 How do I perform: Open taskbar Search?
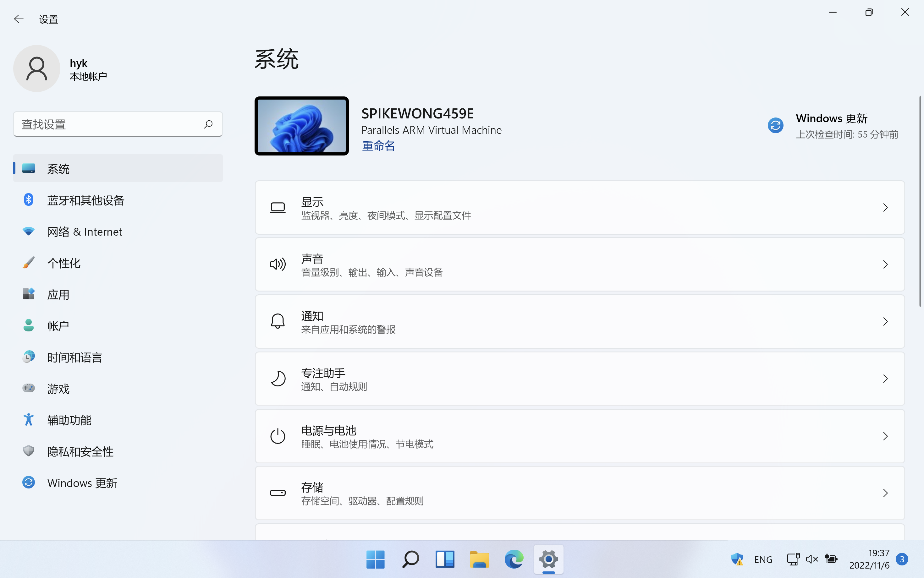pyautogui.click(x=410, y=560)
